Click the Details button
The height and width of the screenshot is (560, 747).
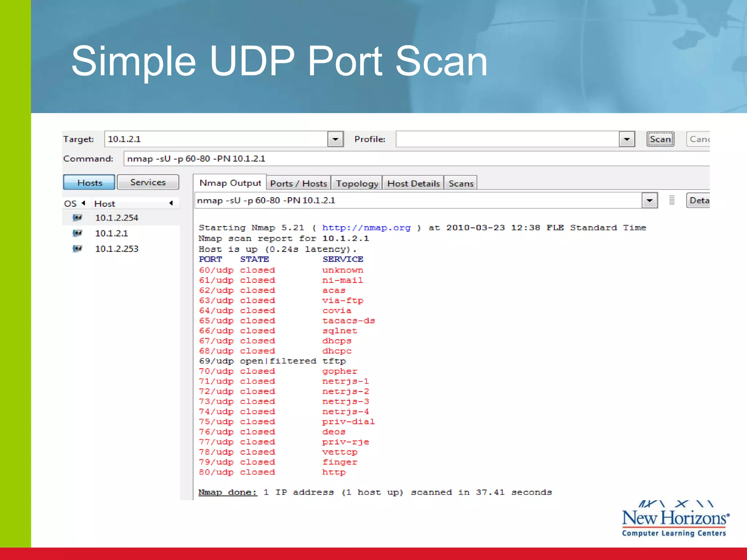(x=698, y=201)
